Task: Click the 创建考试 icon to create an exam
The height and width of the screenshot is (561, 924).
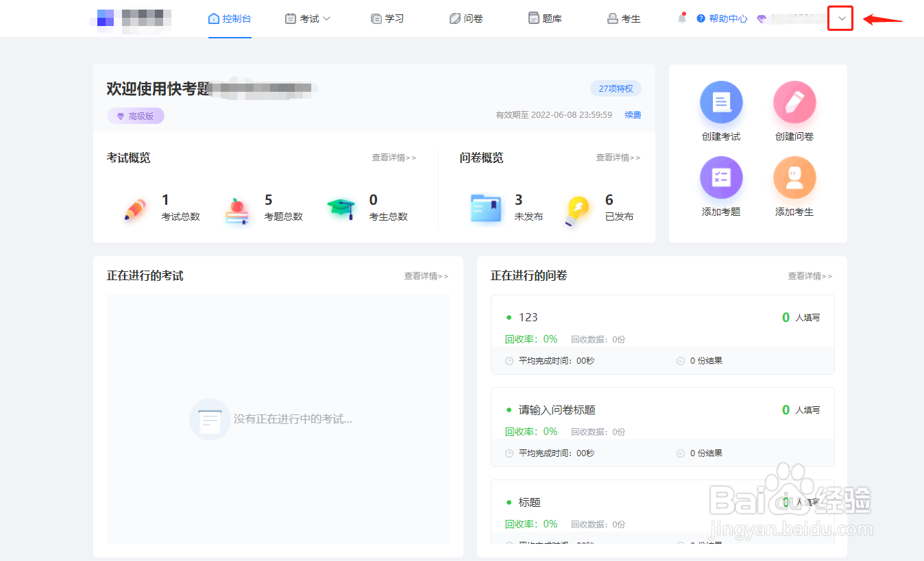Action: pos(721,101)
